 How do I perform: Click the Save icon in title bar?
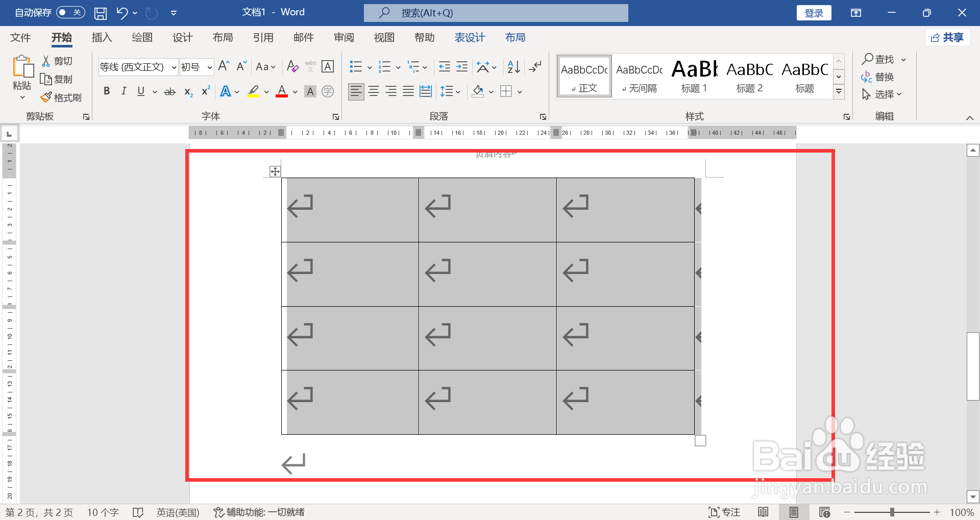pyautogui.click(x=101, y=13)
